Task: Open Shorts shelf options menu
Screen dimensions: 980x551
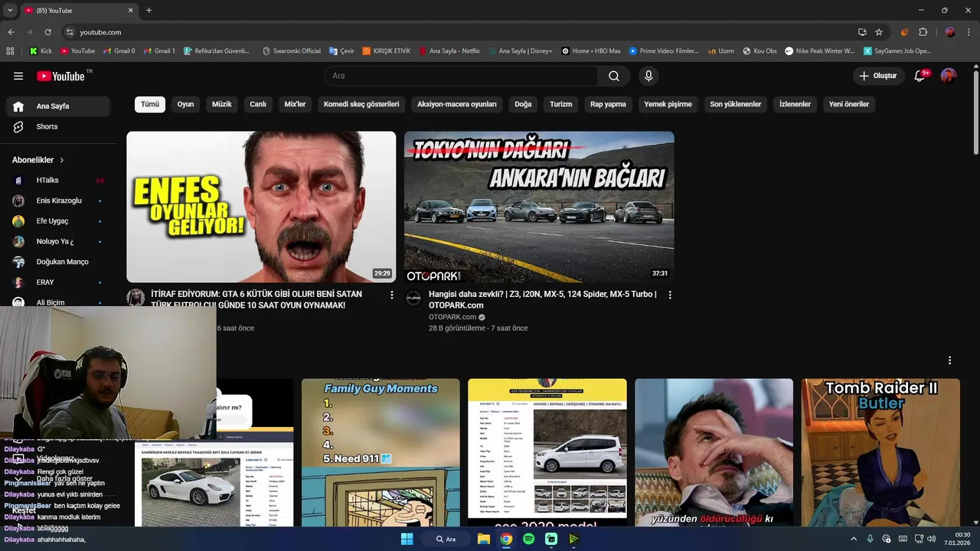Action: tap(949, 360)
